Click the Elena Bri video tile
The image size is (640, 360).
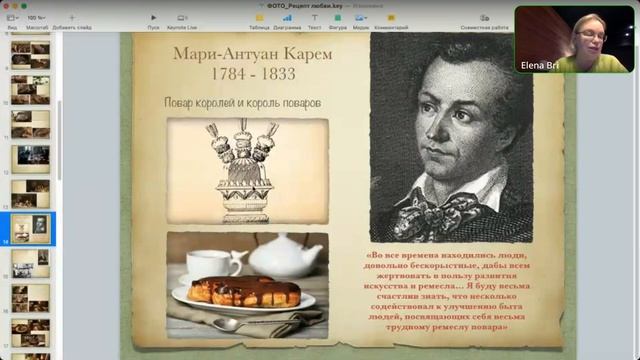point(574,39)
